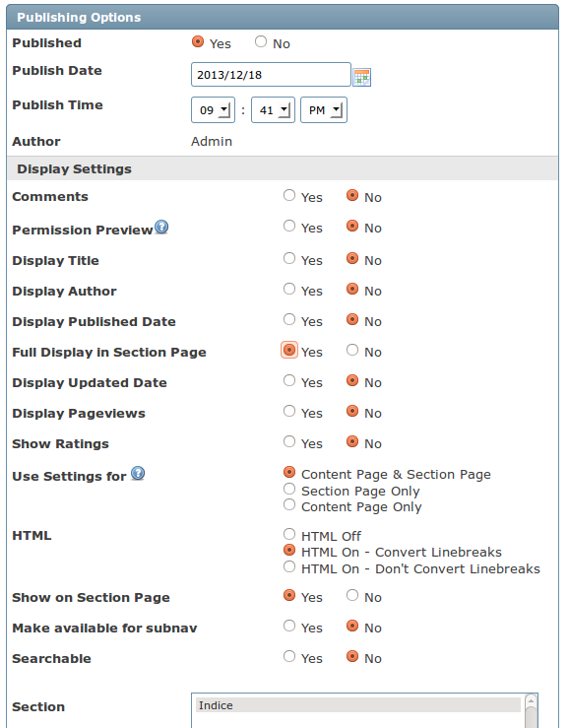
Task: Select Yes for Make available for subnav
Action: click(x=289, y=626)
